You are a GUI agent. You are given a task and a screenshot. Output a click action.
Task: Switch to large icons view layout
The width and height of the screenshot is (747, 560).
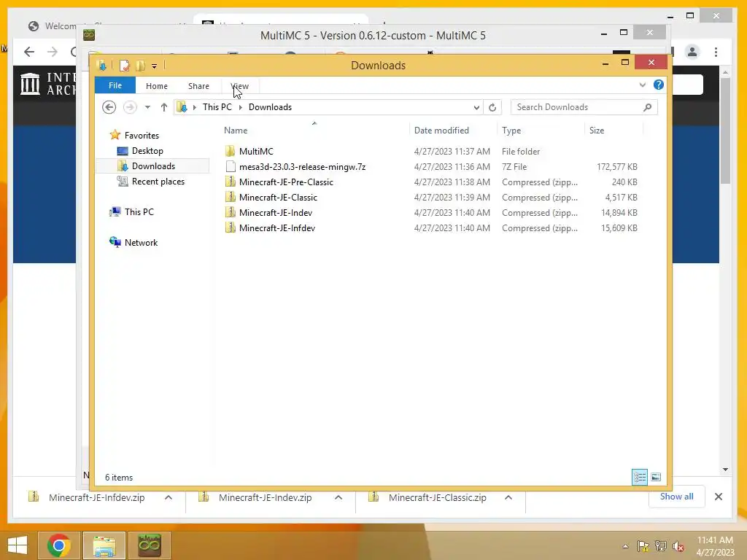tap(656, 477)
